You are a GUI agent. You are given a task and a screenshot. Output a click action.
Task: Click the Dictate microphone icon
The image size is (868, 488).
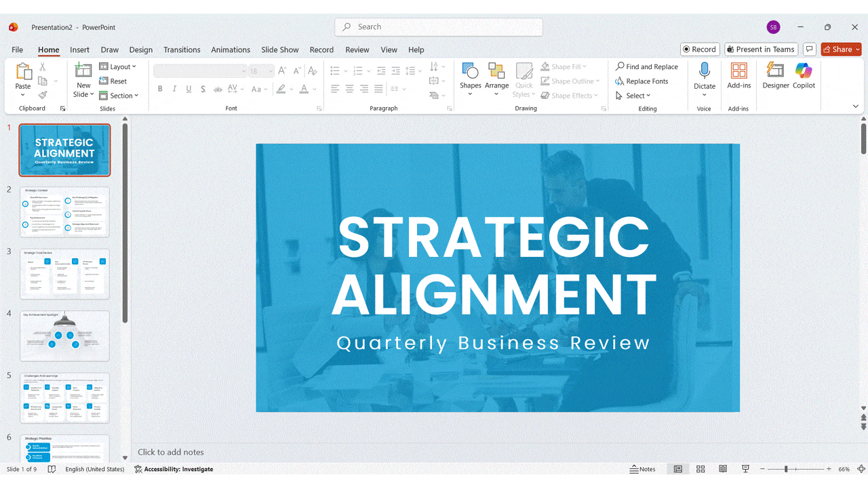point(705,71)
